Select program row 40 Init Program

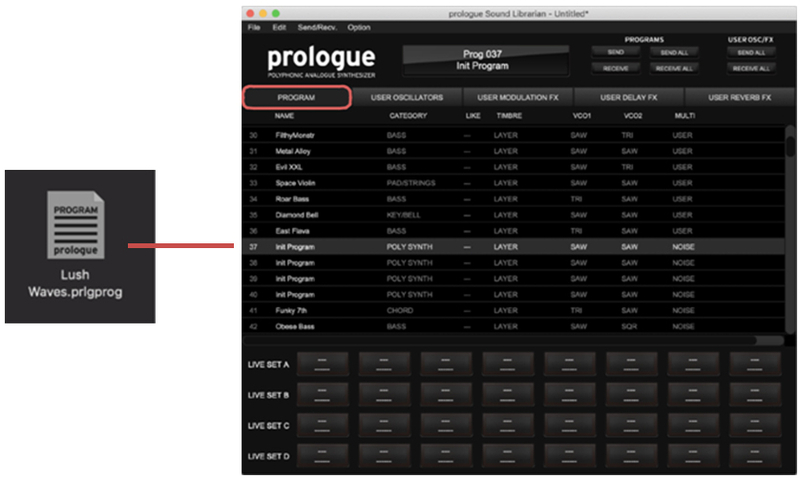point(514,294)
